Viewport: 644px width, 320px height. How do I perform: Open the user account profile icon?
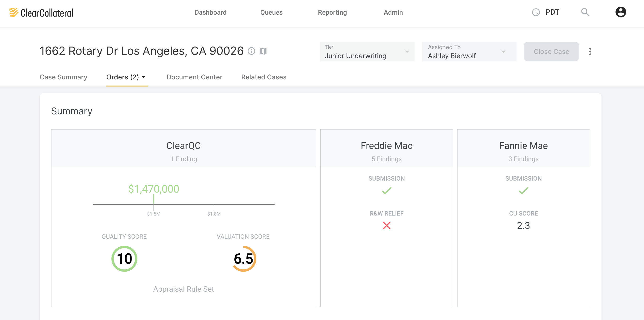coord(620,12)
